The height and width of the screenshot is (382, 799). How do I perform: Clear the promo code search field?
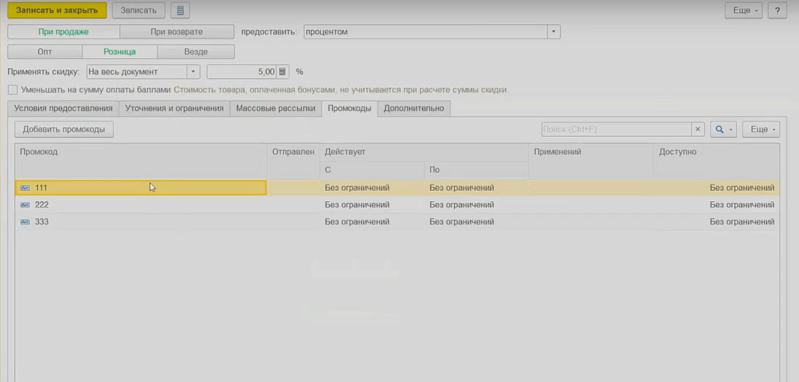[698, 129]
